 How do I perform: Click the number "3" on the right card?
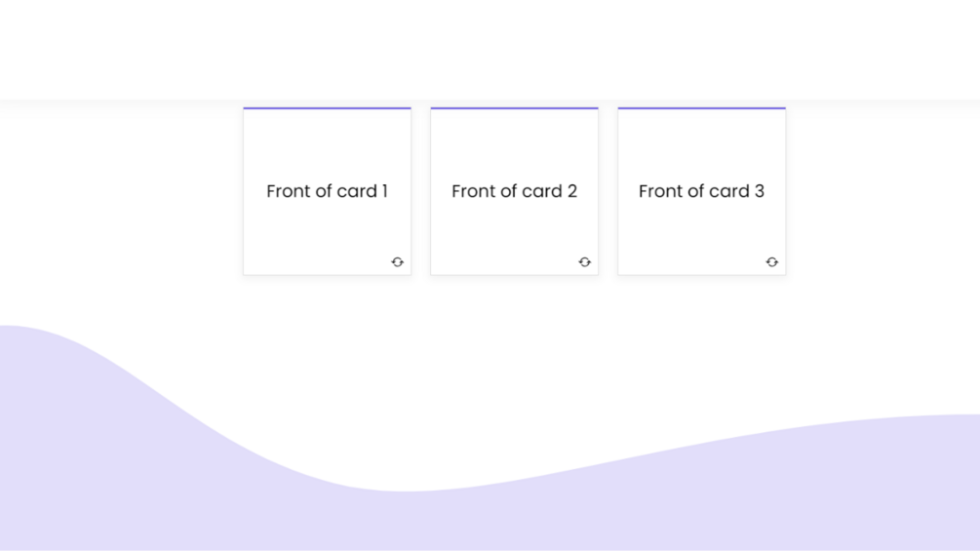[760, 191]
